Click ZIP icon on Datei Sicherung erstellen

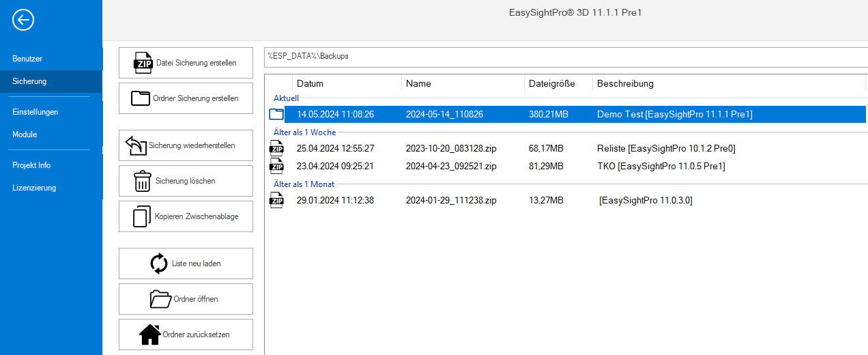click(x=143, y=63)
